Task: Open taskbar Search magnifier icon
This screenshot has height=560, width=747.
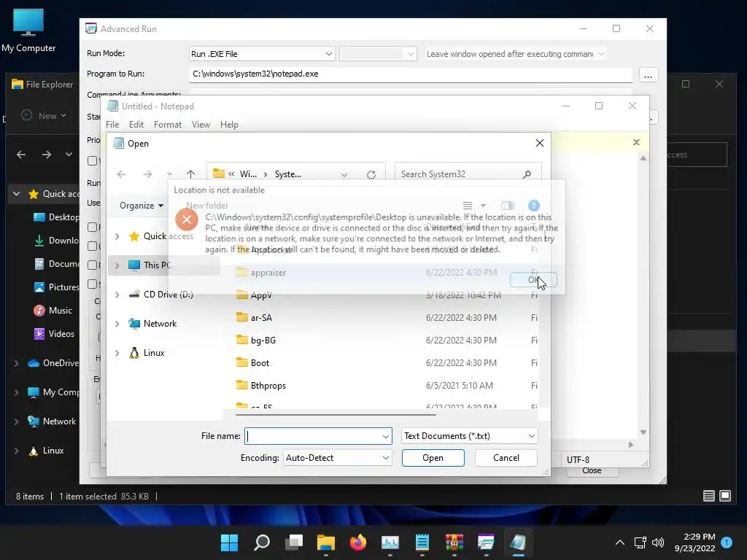Action: pos(262,542)
